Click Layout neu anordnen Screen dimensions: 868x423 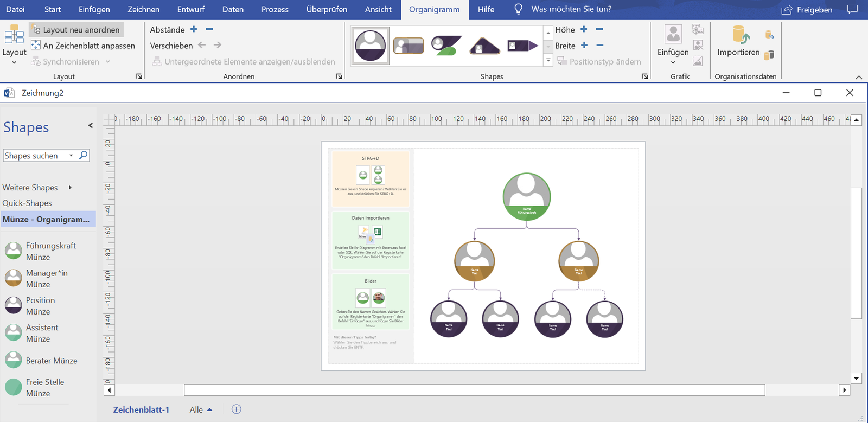click(76, 30)
